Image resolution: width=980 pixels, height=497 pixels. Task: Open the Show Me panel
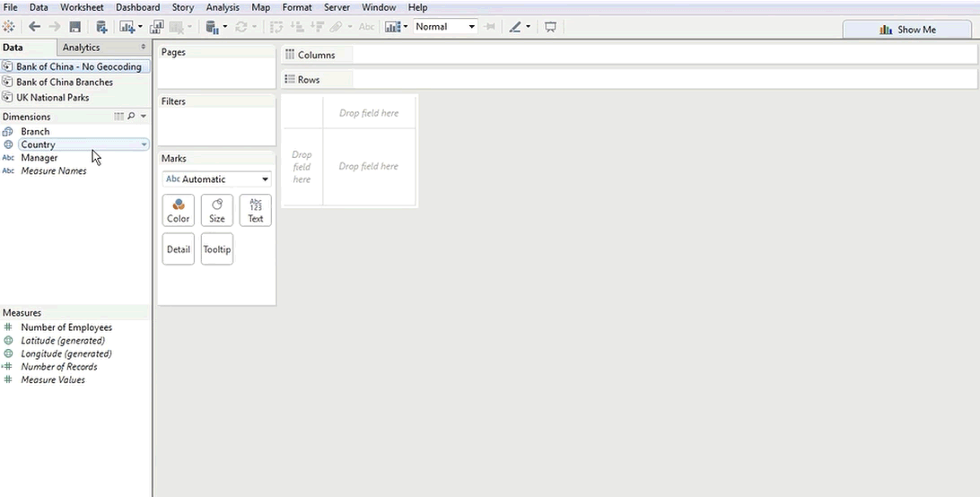[907, 30]
